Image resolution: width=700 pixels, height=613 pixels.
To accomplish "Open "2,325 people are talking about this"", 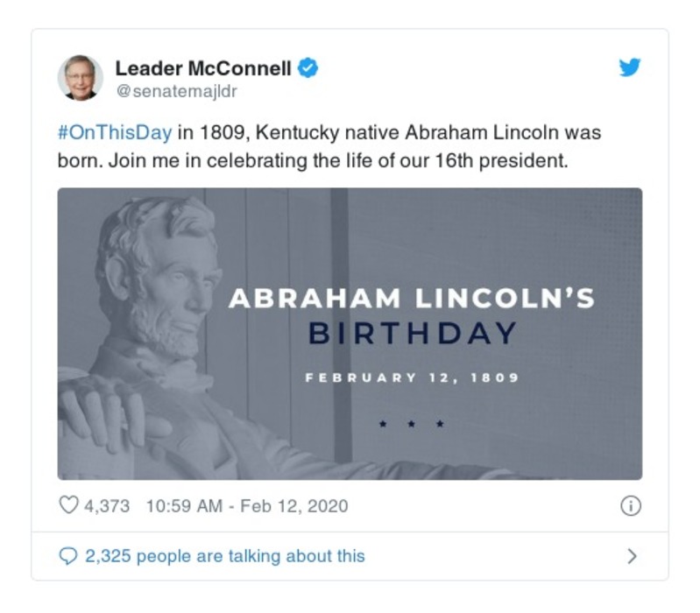I will click(x=224, y=556).
